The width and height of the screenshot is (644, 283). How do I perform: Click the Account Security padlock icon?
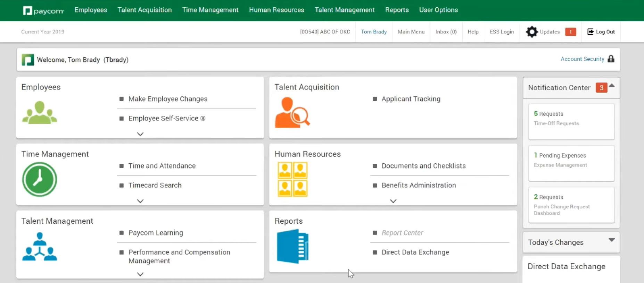pos(611,59)
